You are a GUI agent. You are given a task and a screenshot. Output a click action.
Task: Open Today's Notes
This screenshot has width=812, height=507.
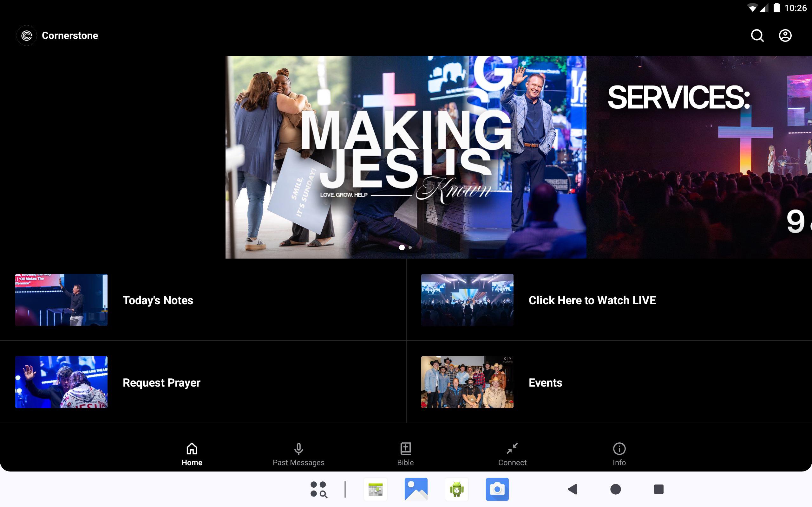[158, 300]
